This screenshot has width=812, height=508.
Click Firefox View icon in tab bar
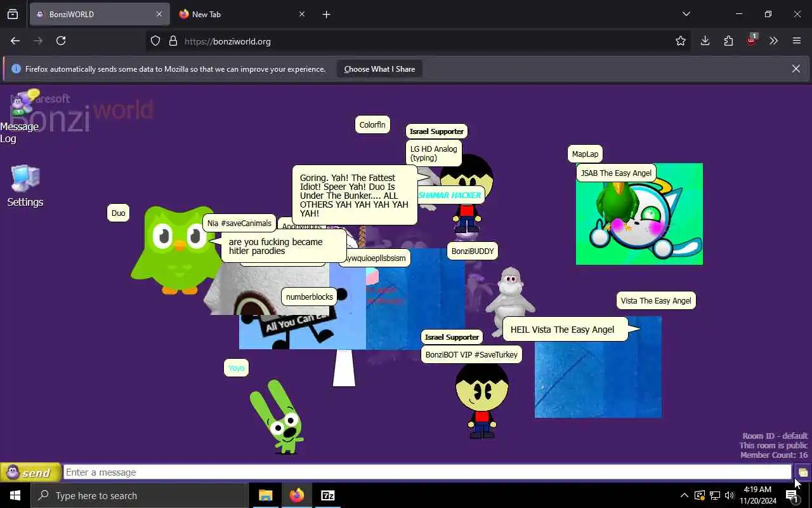pos(13,14)
